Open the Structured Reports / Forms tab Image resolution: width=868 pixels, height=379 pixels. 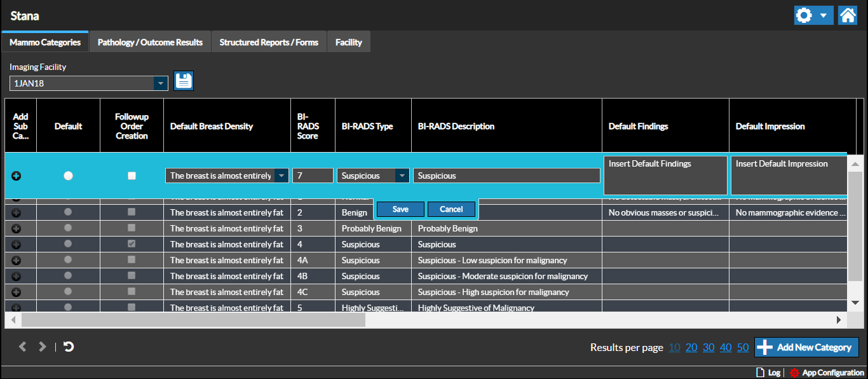[269, 43]
